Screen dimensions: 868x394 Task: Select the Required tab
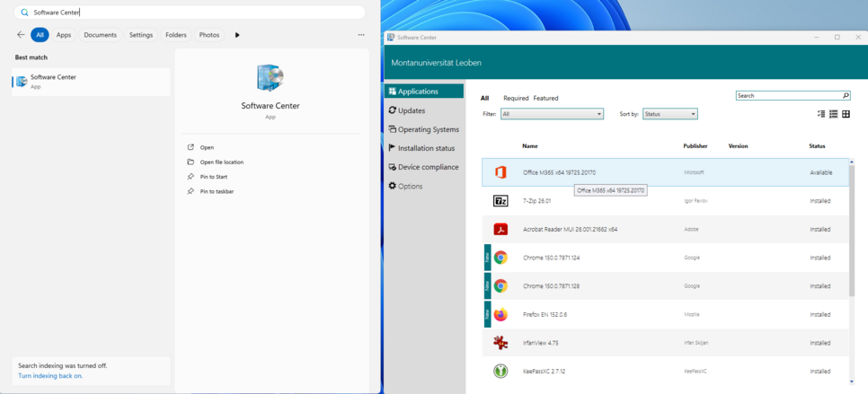point(516,98)
